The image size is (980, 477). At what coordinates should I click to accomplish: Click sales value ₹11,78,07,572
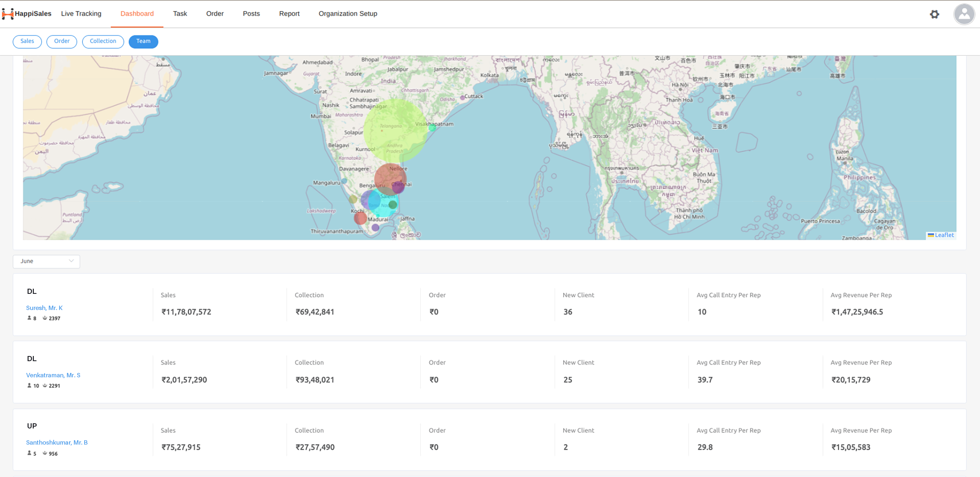(x=186, y=312)
